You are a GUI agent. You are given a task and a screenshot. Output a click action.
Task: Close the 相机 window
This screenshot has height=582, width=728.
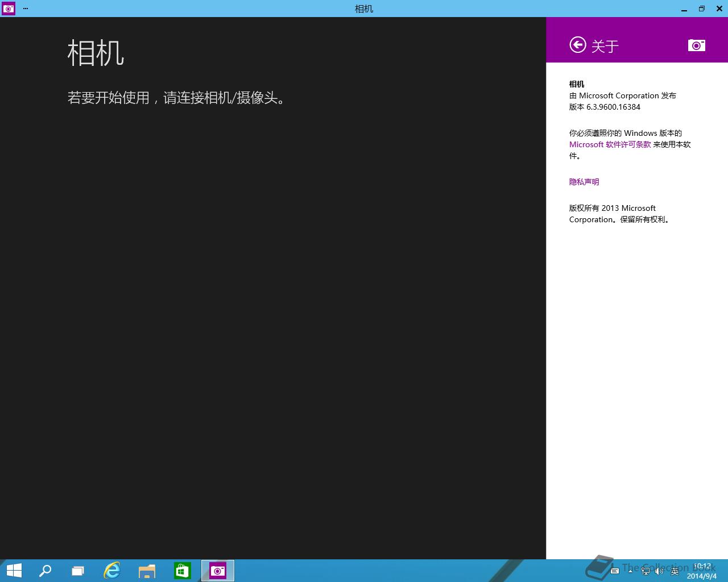point(719,9)
